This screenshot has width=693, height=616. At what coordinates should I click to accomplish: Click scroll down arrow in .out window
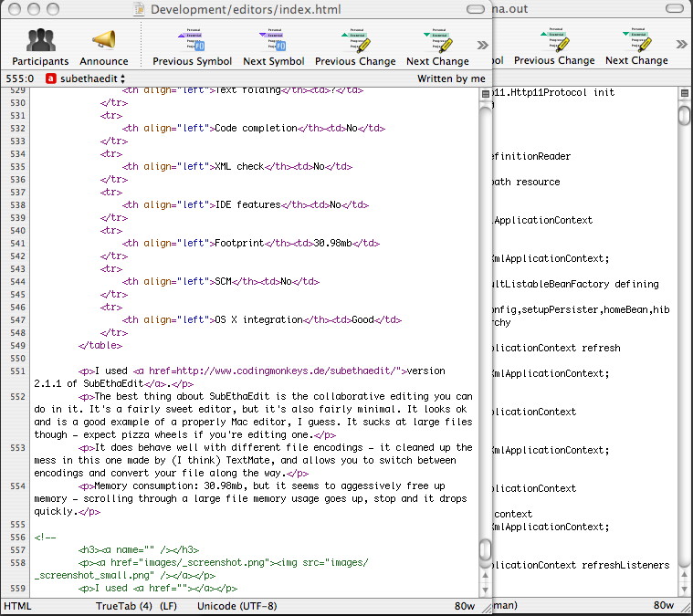tap(684, 589)
